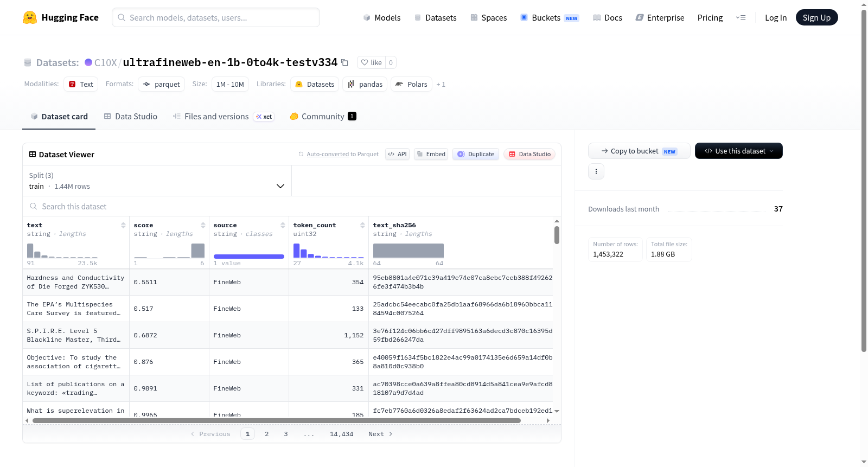This screenshot has height=467, width=868.
Task: Click the Copy to bucket button
Action: [x=639, y=151]
